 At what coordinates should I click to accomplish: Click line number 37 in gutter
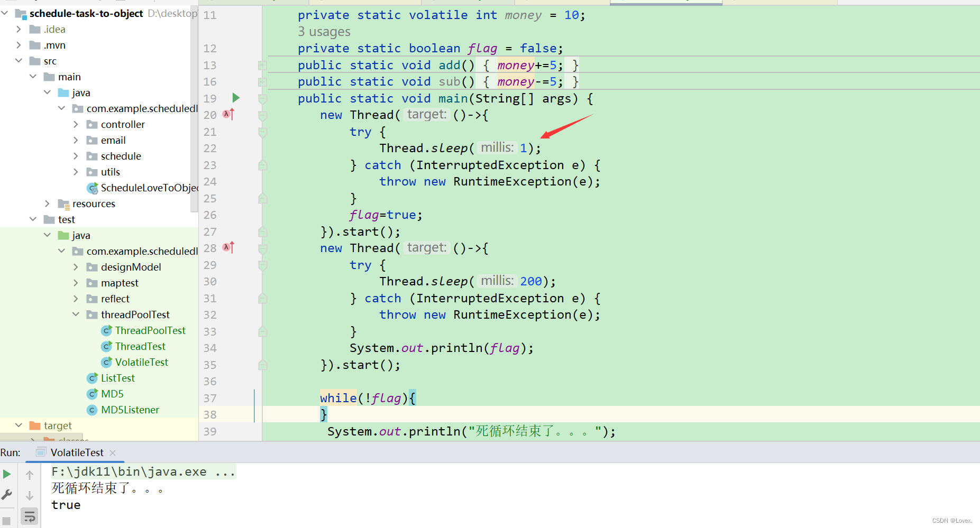click(210, 398)
